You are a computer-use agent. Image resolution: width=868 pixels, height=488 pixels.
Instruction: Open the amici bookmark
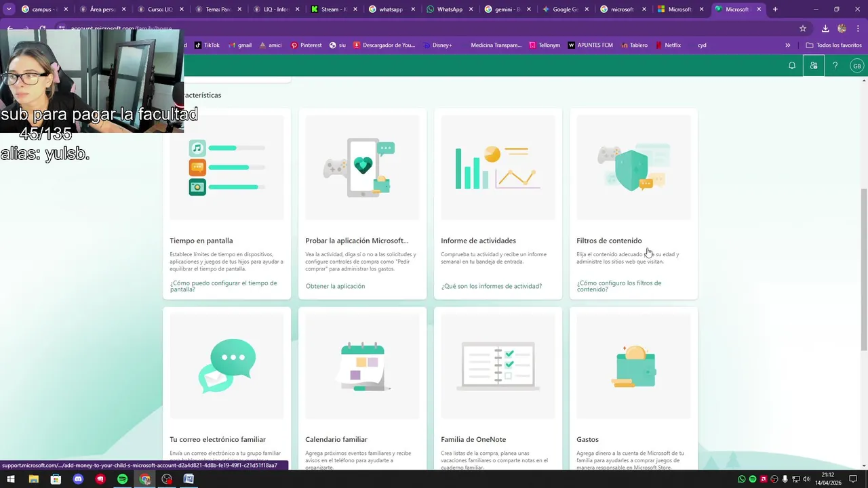pyautogui.click(x=270, y=45)
